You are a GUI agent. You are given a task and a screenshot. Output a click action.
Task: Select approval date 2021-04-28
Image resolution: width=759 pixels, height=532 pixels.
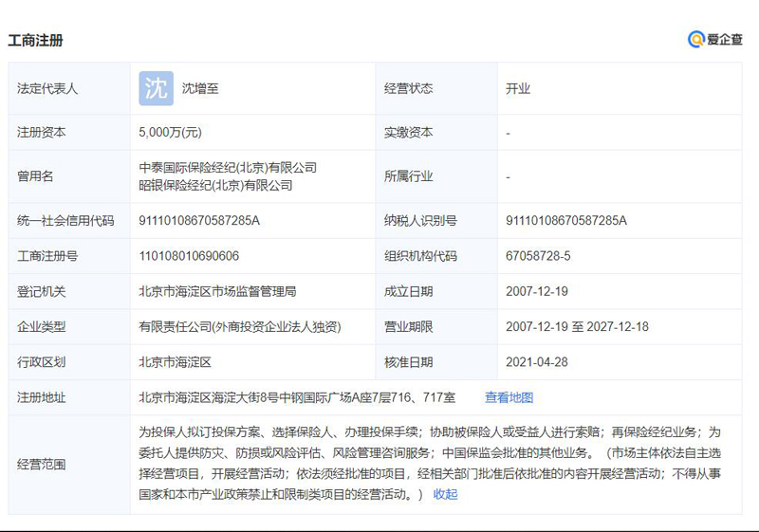click(536, 362)
